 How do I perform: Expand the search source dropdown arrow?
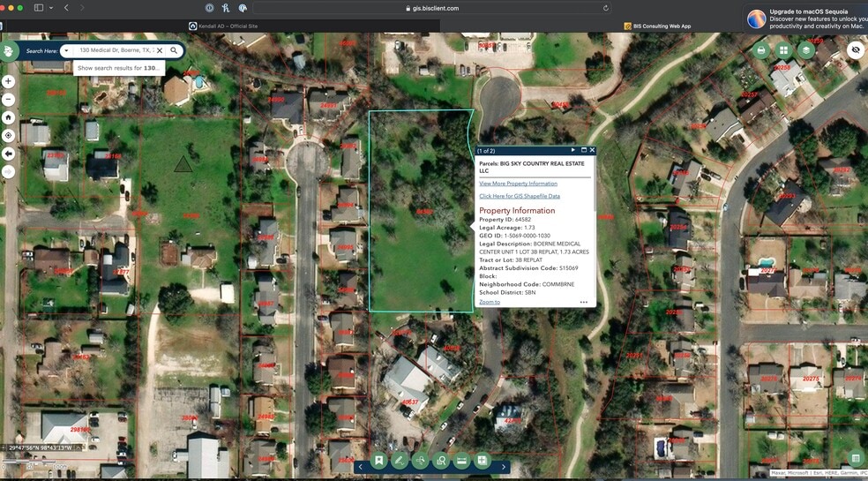coord(65,51)
